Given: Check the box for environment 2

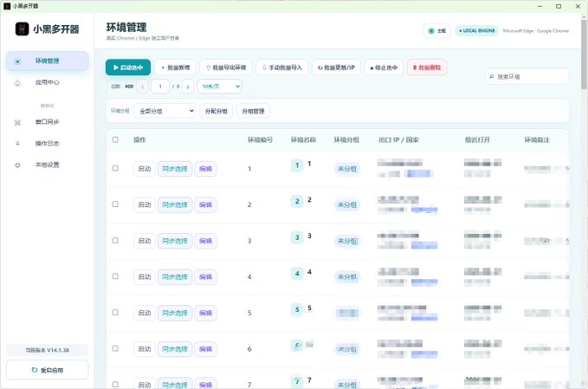Looking at the screenshot, I should point(115,204).
